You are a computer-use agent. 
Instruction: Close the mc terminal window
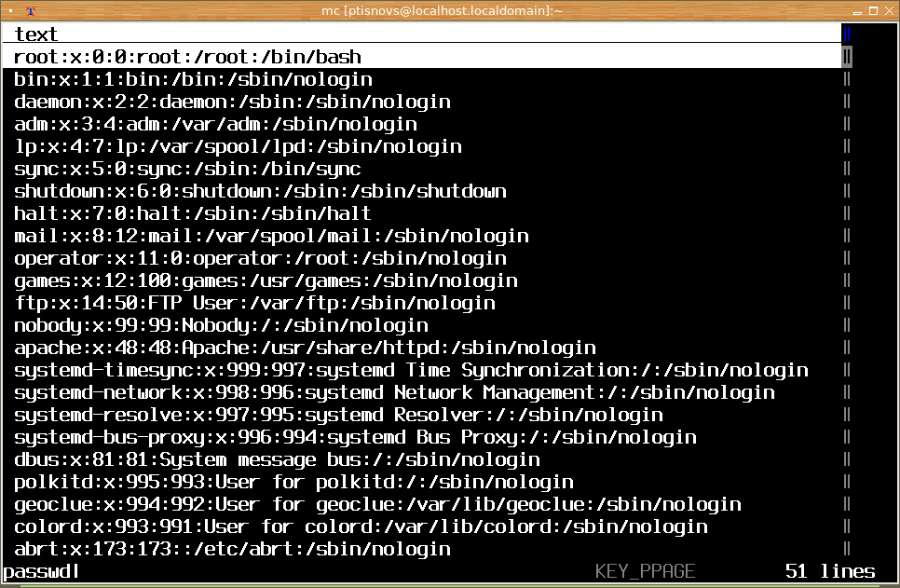pos(889,11)
